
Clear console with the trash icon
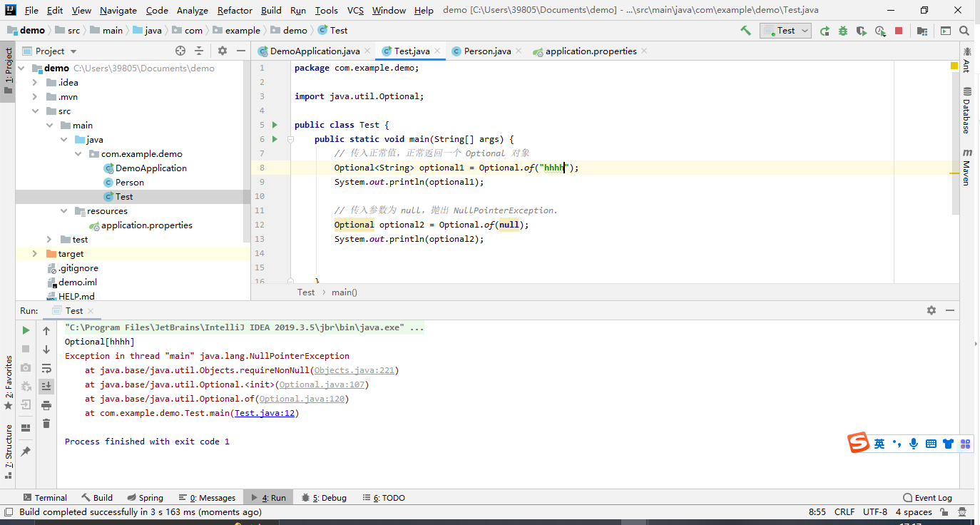[46, 423]
